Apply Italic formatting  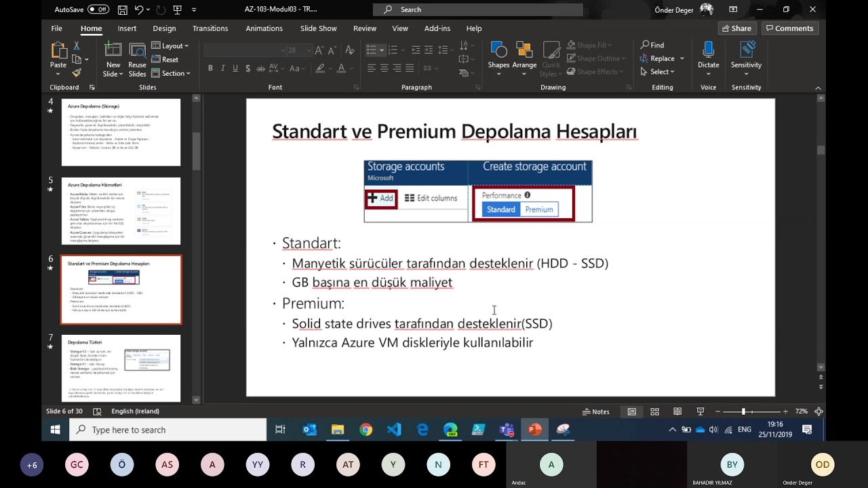223,68
